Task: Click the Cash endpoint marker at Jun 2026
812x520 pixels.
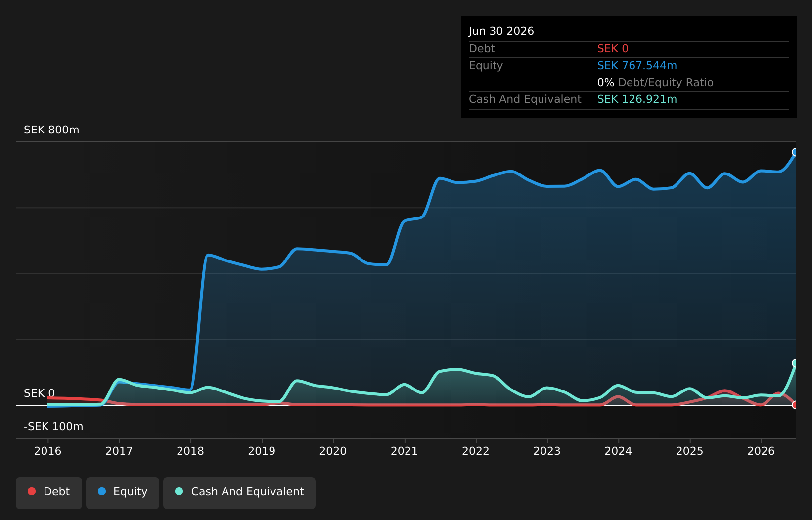Action: [x=795, y=363]
